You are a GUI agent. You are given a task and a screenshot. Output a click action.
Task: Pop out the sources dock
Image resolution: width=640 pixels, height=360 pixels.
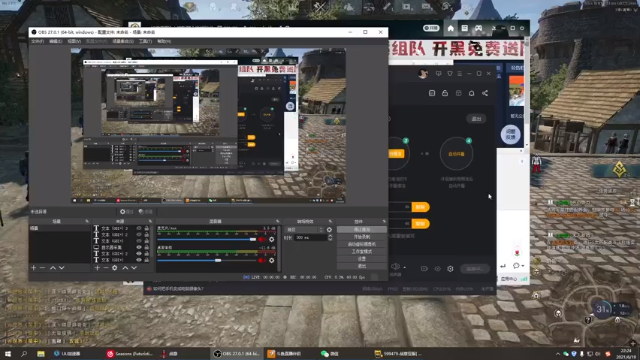151,221
